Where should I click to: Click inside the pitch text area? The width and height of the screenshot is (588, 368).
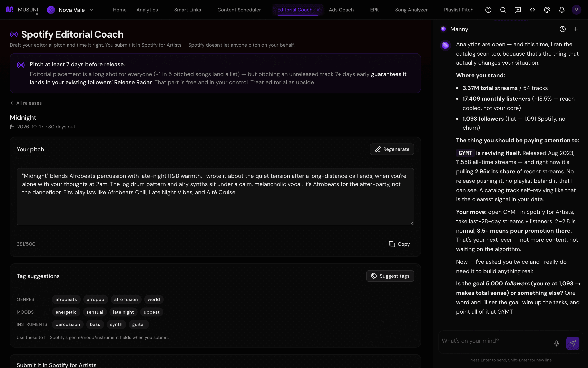point(215,197)
